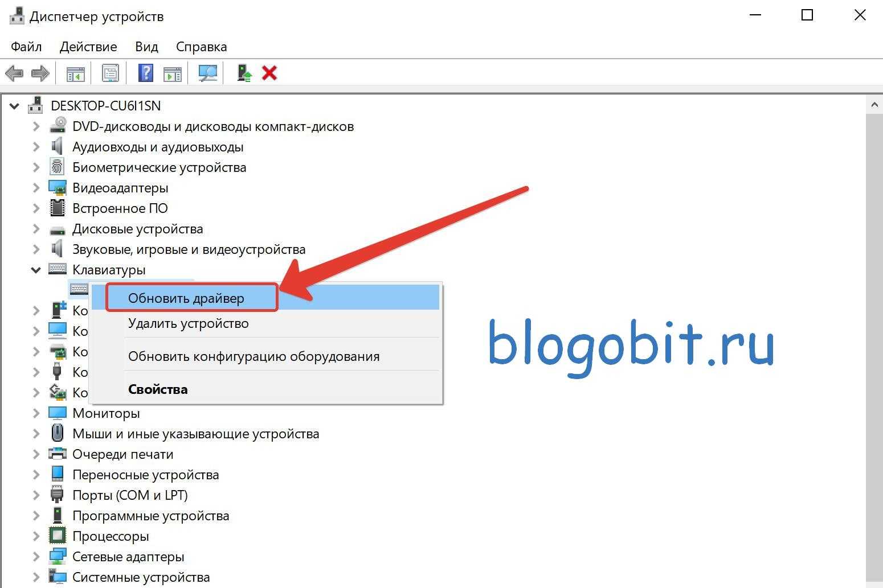Select Биометрические устройства row
Image resolution: width=883 pixels, height=588 pixels.
click(x=159, y=167)
